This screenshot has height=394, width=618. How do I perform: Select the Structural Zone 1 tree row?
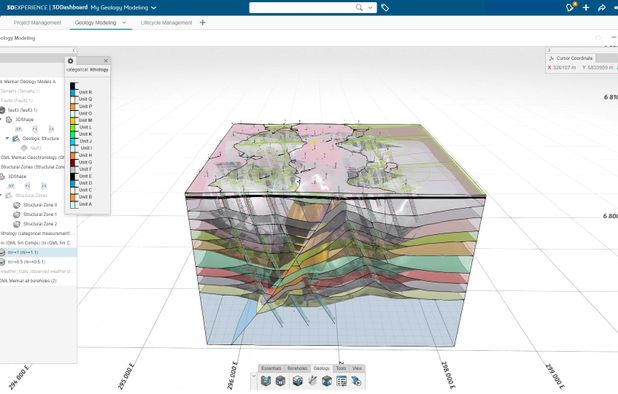click(40, 214)
